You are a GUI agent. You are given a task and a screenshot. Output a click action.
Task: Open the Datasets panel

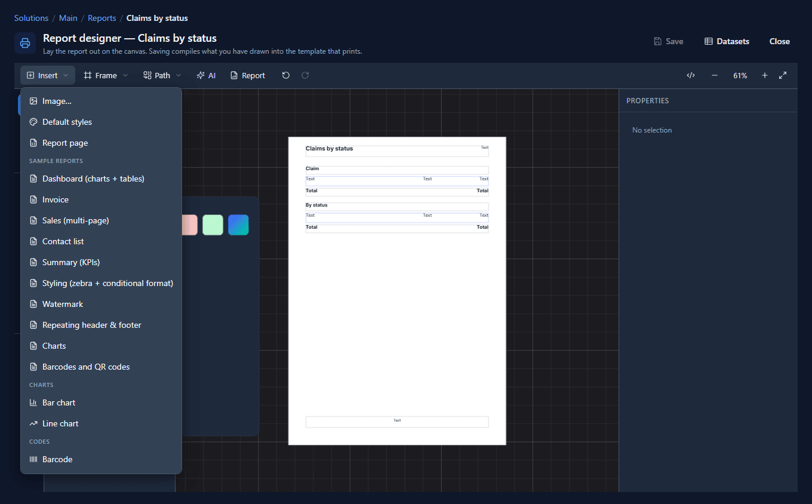click(x=727, y=41)
